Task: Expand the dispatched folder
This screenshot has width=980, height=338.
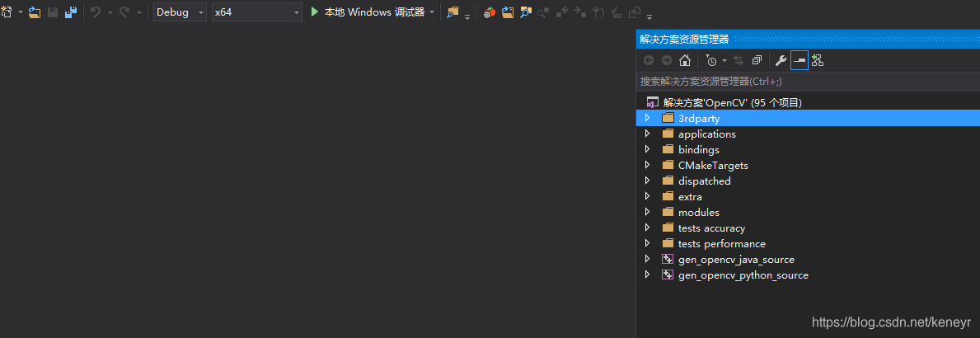Action: (x=648, y=181)
